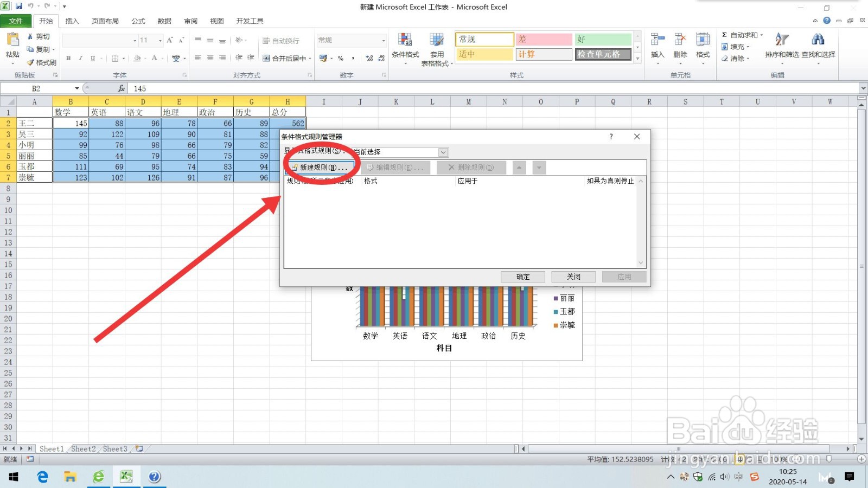868x488 pixels.
Task: Toggle wrap text (自动换行)
Action: [280, 41]
